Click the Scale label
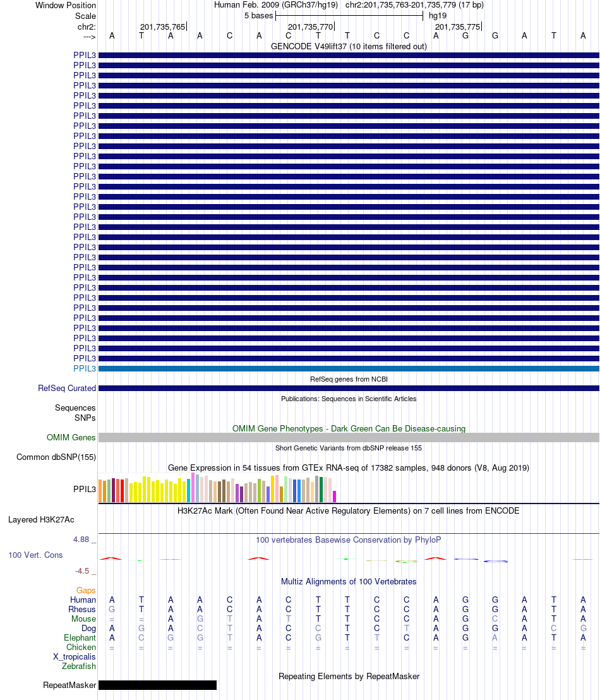The height and width of the screenshot is (700, 600). pos(85,16)
